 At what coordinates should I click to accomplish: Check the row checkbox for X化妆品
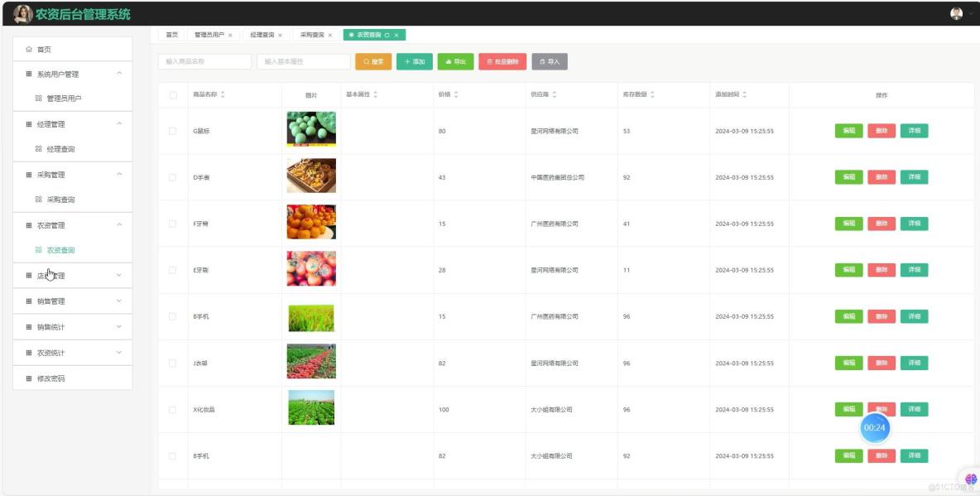(174, 409)
